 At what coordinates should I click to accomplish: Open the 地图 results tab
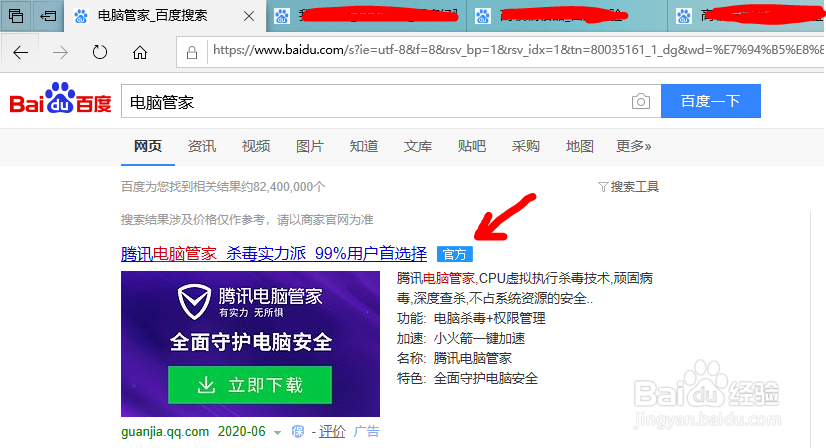579,146
